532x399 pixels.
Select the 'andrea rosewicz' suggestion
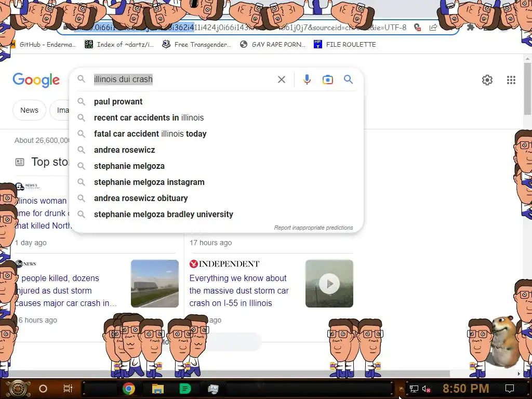[217, 150]
